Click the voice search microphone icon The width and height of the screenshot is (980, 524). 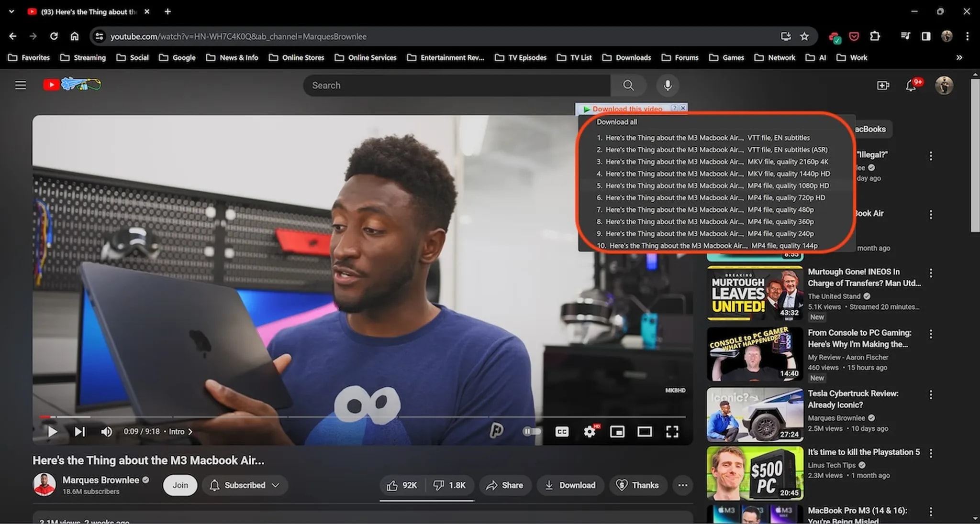668,85
